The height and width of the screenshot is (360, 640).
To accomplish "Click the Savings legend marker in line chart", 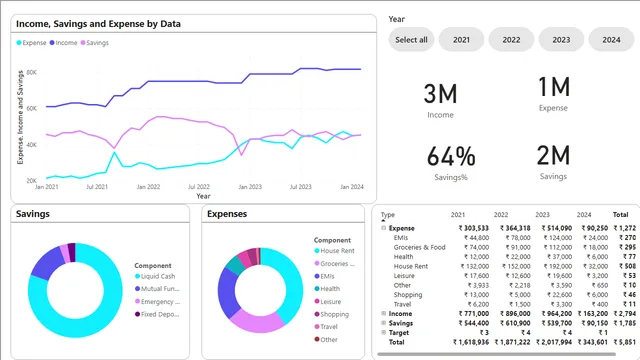I will 83,42.
